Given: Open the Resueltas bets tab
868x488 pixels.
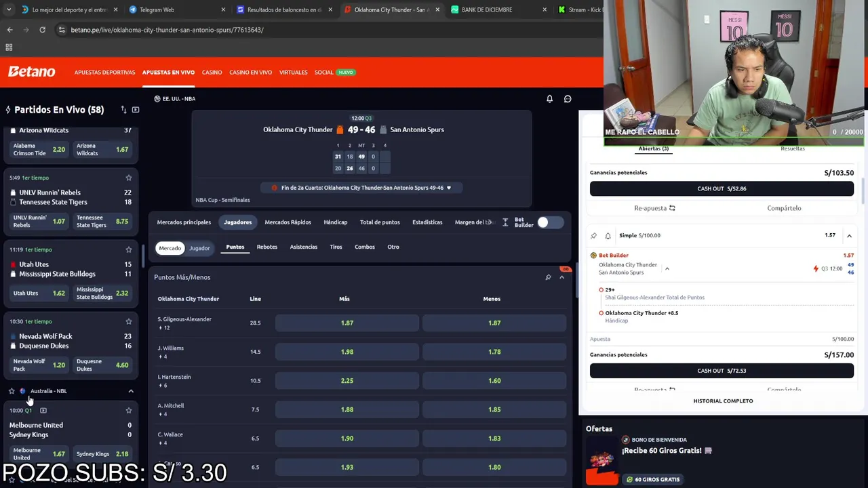Looking at the screenshot, I should 792,148.
